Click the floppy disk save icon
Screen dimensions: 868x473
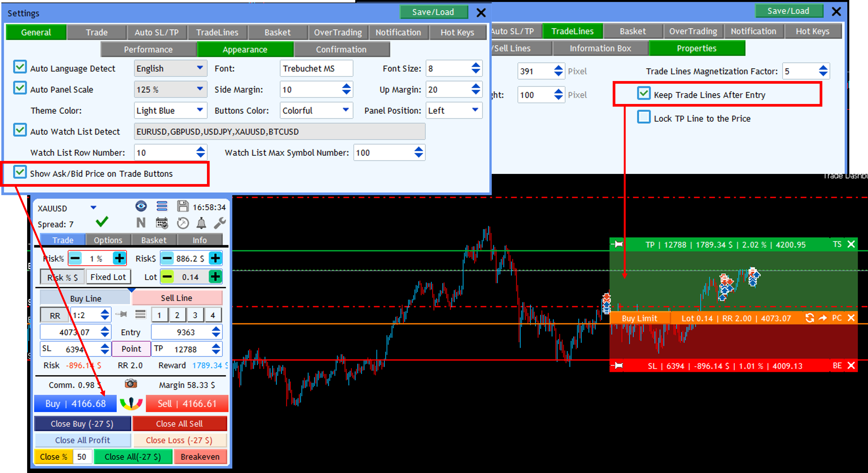(x=183, y=206)
